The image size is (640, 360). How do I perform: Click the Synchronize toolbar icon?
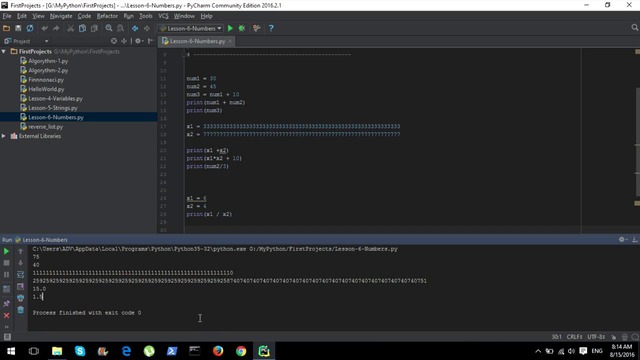(x=30, y=28)
